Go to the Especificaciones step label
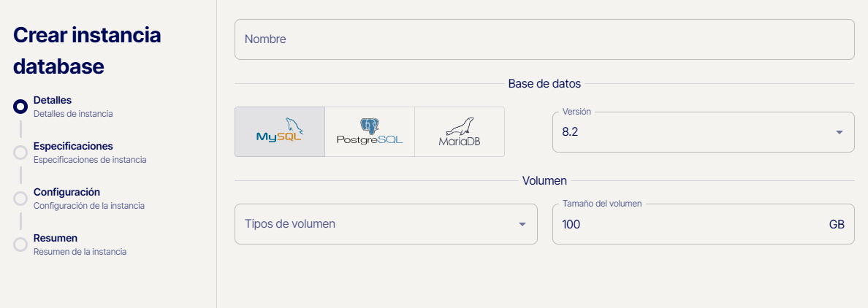This screenshot has height=308, width=868. click(x=73, y=146)
